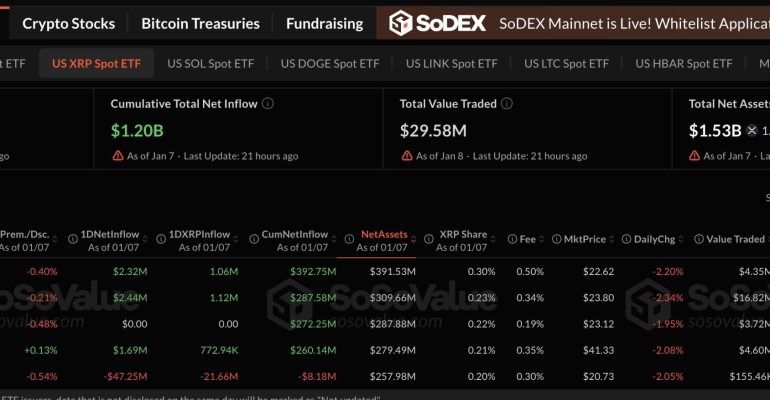Screen dimensions: 770x400
Task: Click info icon next to Fee column
Action: pyautogui.click(x=512, y=240)
